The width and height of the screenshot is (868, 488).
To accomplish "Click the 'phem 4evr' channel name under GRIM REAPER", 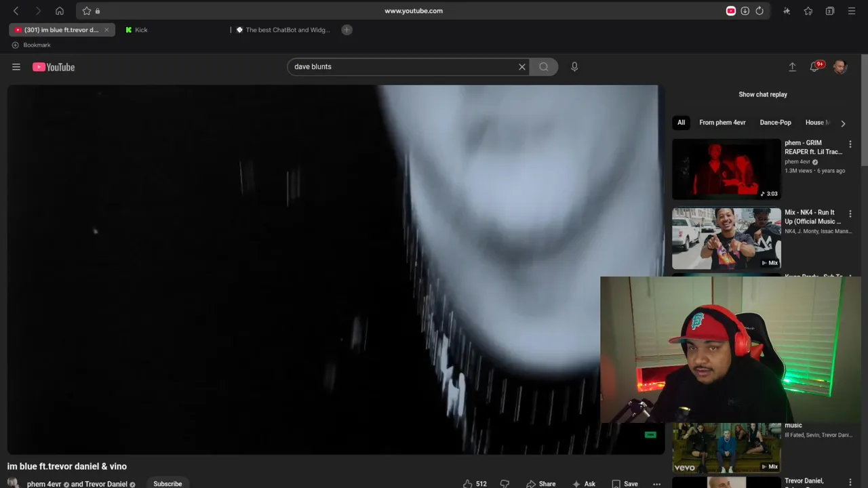I will [x=797, y=162].
